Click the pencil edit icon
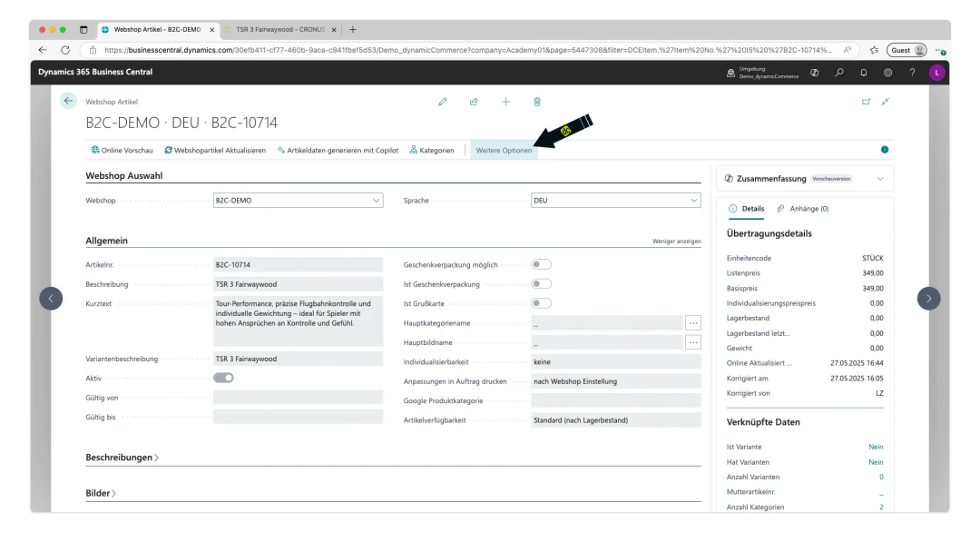The height and width of the screenshot is (552, 980). [x=443, y=102]
